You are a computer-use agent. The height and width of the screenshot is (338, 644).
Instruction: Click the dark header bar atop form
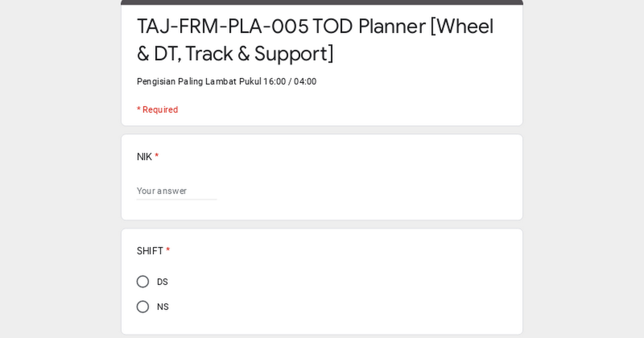coord(322,2)
